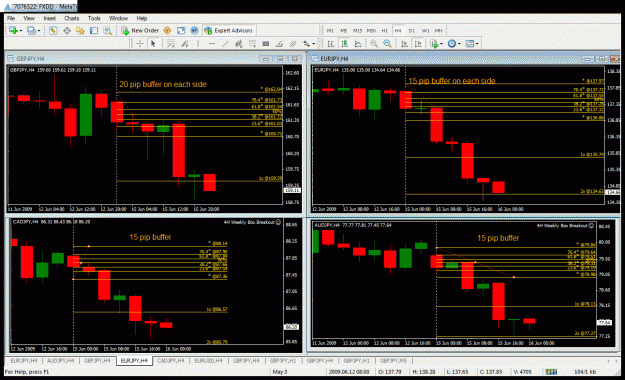Image resolution: width=625 pixels, height=380 pixels.
Task: Open the Insert menu
Action: point(49,18)
